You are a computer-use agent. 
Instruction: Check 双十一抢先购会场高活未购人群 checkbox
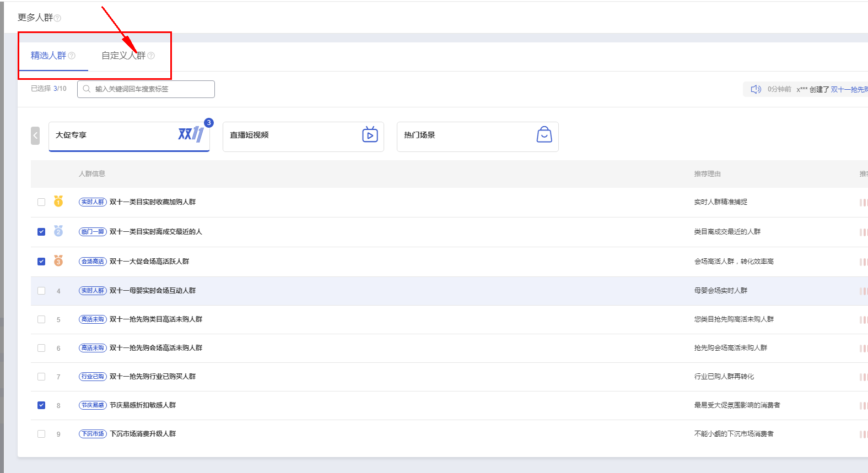pos(41,348)
